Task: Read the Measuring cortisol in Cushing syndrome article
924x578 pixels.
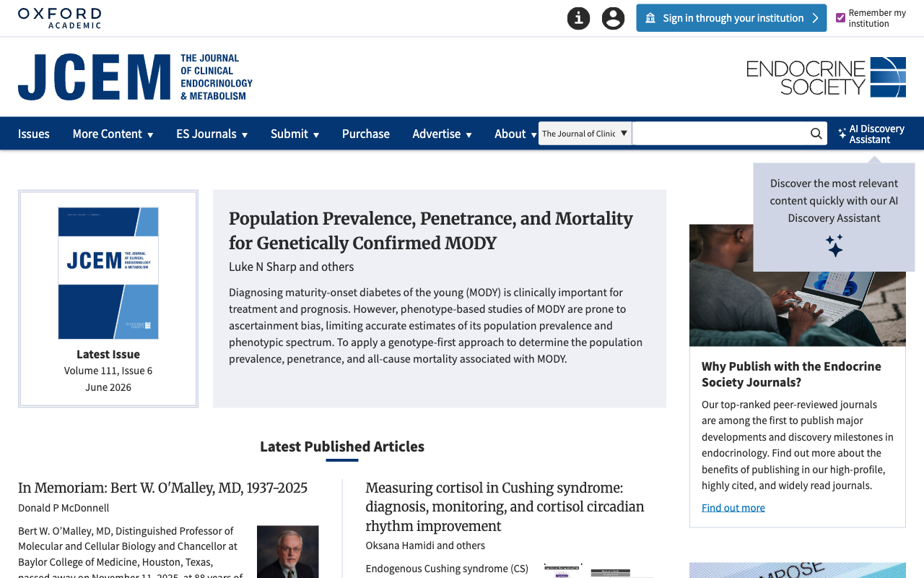Action: (x=505, y=507)
